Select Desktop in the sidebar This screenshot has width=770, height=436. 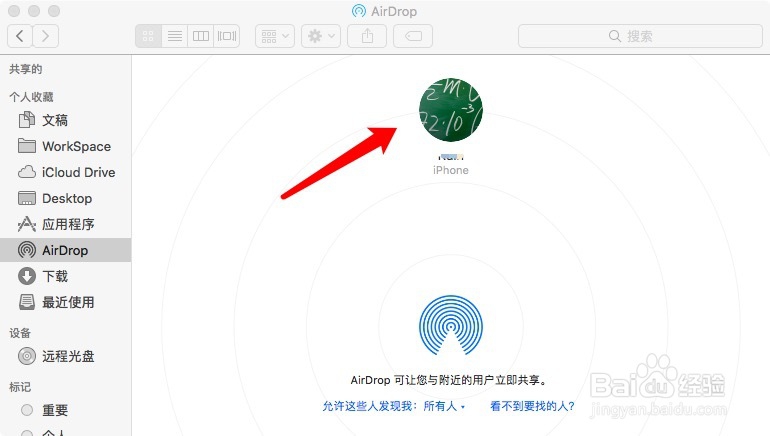(65, 198)
